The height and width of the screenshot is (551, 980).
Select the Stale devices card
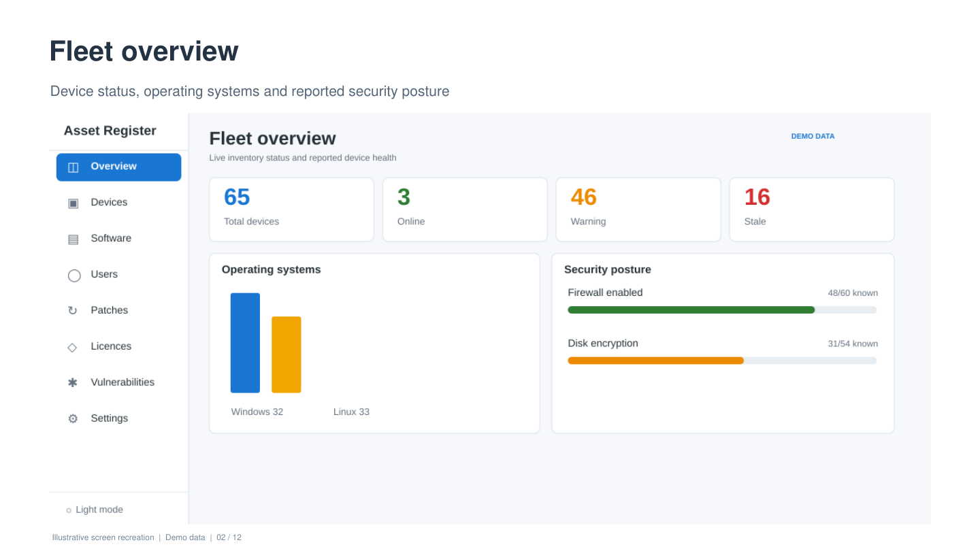[812, 210]
